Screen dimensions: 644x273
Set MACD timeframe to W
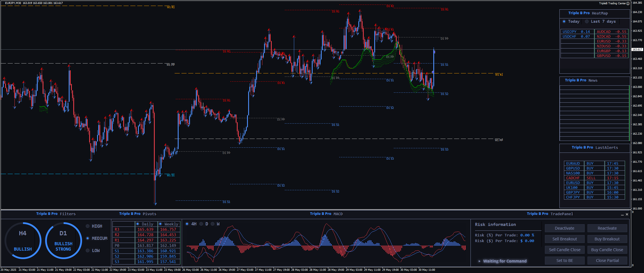coord(213,224)
